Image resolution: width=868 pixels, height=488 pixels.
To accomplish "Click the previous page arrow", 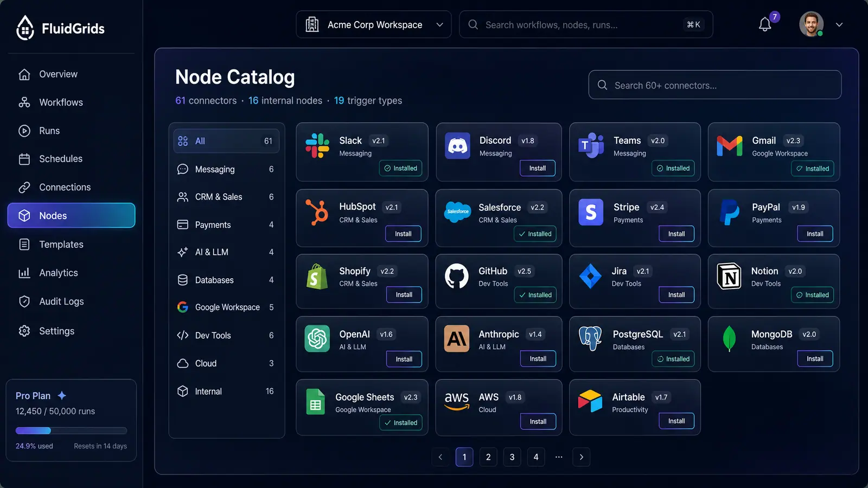I will 441,457.
